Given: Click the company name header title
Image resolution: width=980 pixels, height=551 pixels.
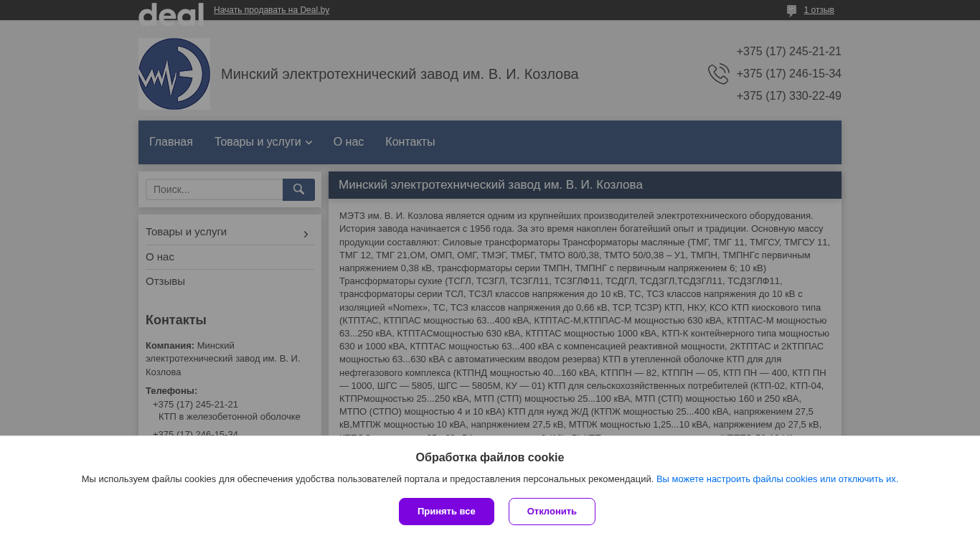Looking at the screenshot, I should click(x=400, y=75).
